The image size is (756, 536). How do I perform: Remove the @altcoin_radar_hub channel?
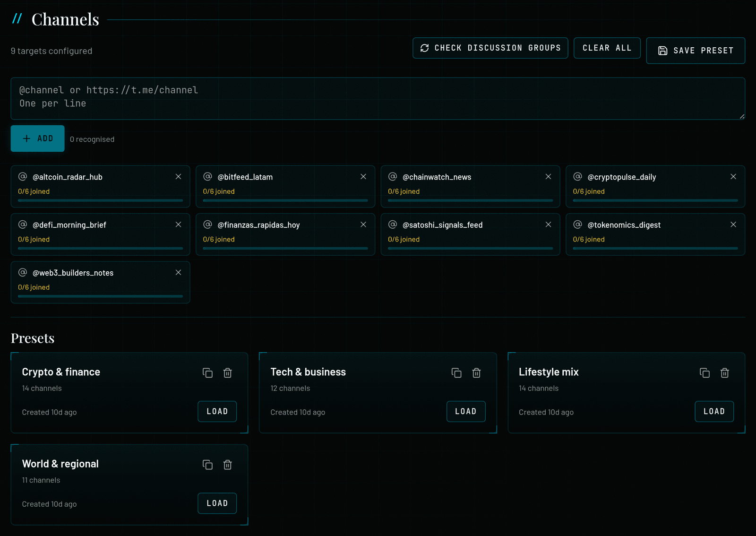coord(178,177)
